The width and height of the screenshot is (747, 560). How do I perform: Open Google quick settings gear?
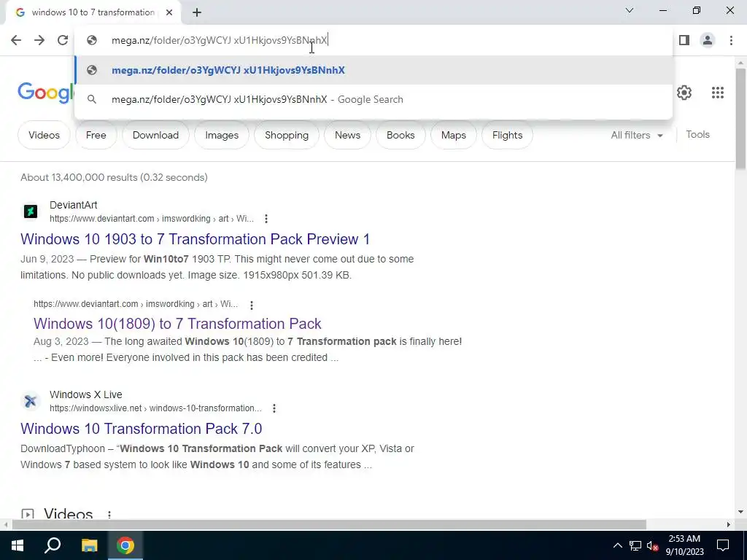coord(684,93)
